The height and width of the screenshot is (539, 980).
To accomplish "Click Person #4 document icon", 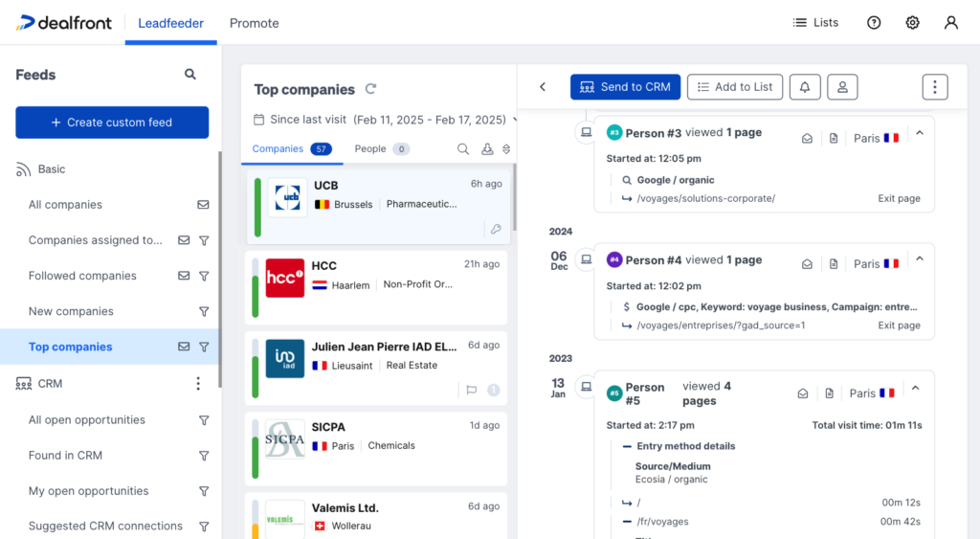I will 834,264.
